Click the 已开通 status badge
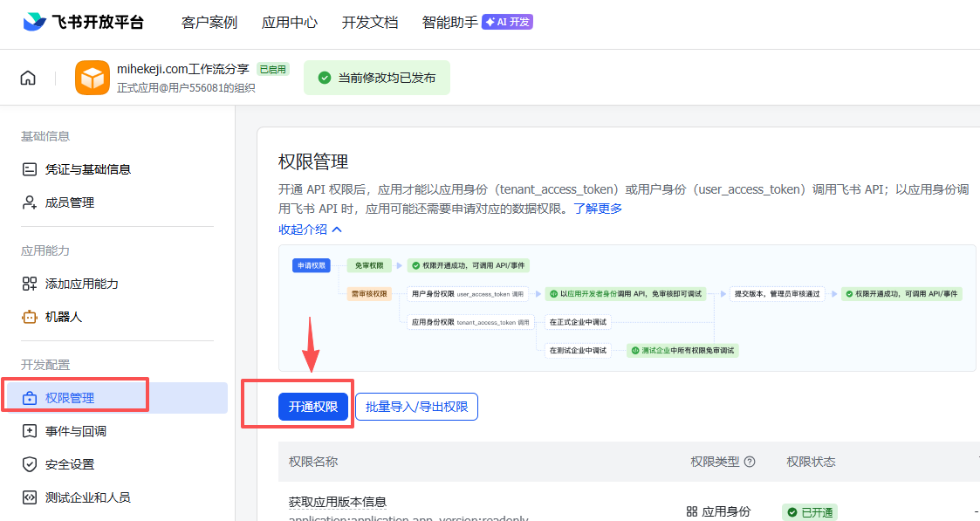The width and height of the screenshot is (980, 521). click(x=810, y=512)
